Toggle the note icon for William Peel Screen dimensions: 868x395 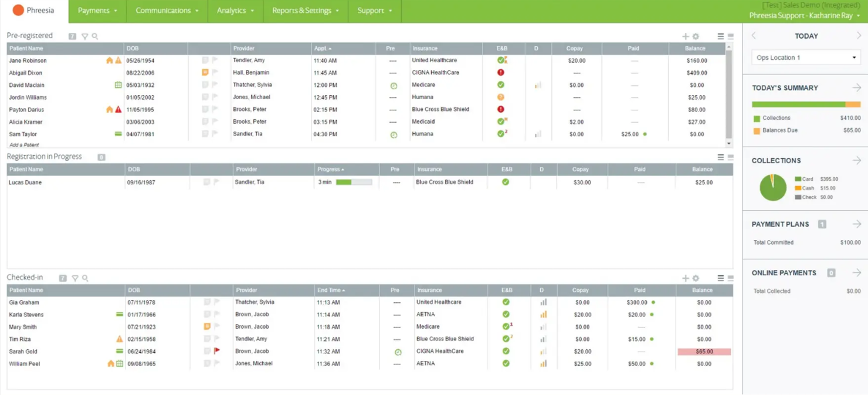point(207,364)
